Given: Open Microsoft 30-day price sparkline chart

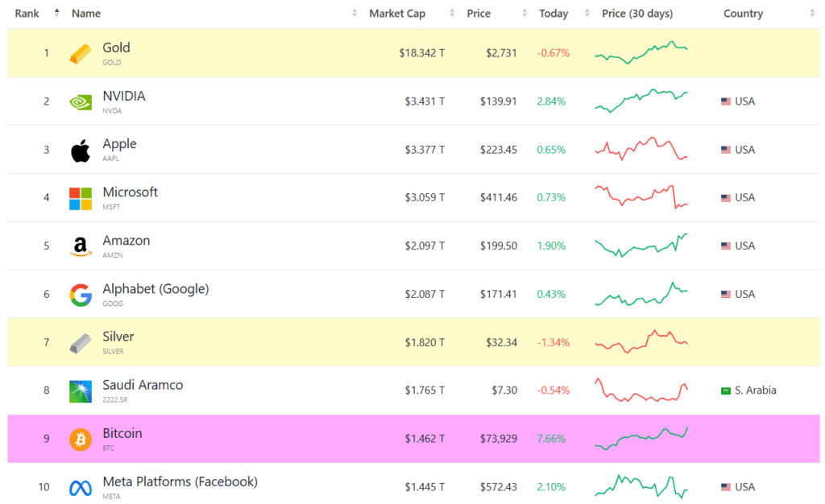Looking at the screenshot, I should tap(641, 197).
